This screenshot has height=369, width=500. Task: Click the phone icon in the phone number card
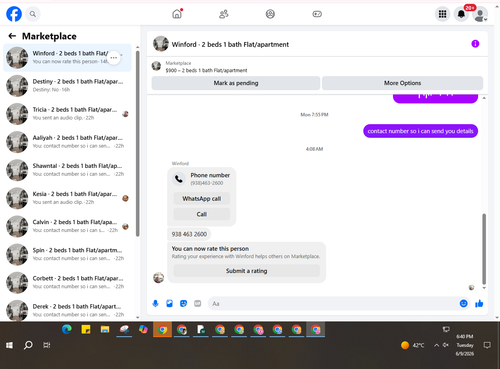click(179, 179)
